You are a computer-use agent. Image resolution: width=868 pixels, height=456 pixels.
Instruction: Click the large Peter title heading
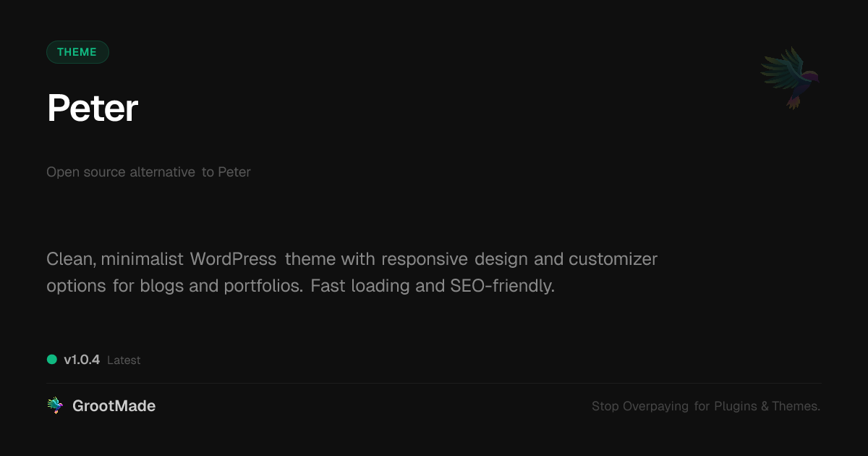tap(93, 109)
